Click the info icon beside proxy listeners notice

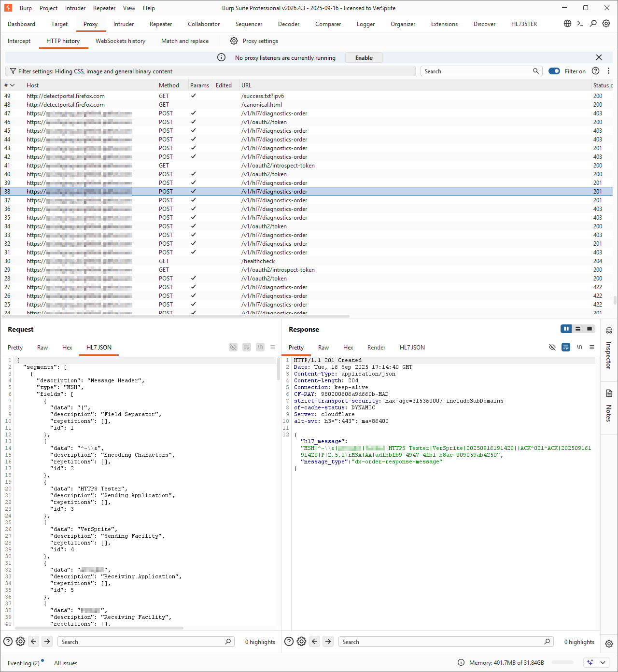(x=221, y=57)
